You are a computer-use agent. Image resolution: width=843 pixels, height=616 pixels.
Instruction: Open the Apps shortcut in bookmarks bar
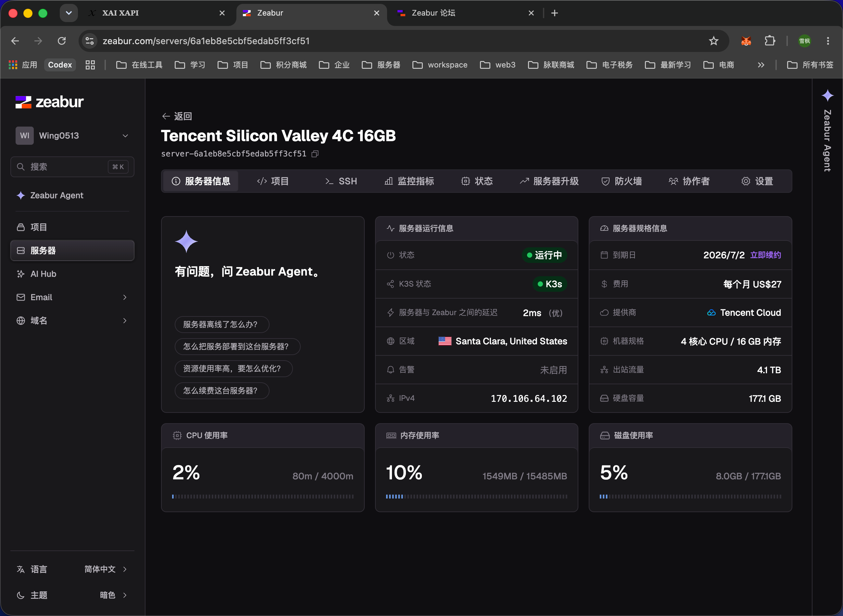point(23,65)
